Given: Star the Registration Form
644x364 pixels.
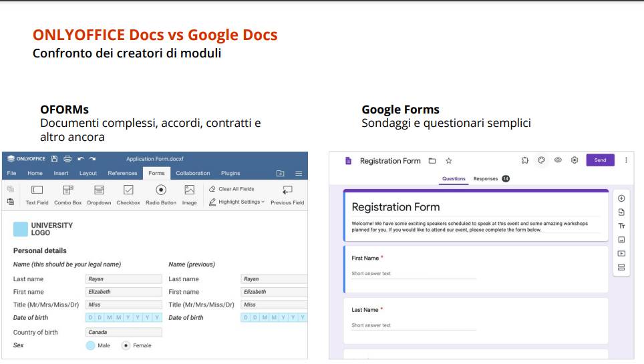Looking at the screenshot, I should 448,161.
